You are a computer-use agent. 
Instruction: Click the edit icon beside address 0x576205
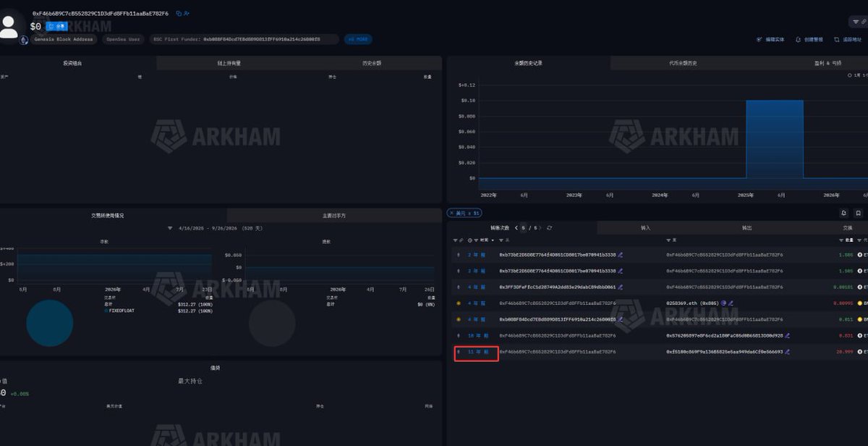[x=787, y=335]
